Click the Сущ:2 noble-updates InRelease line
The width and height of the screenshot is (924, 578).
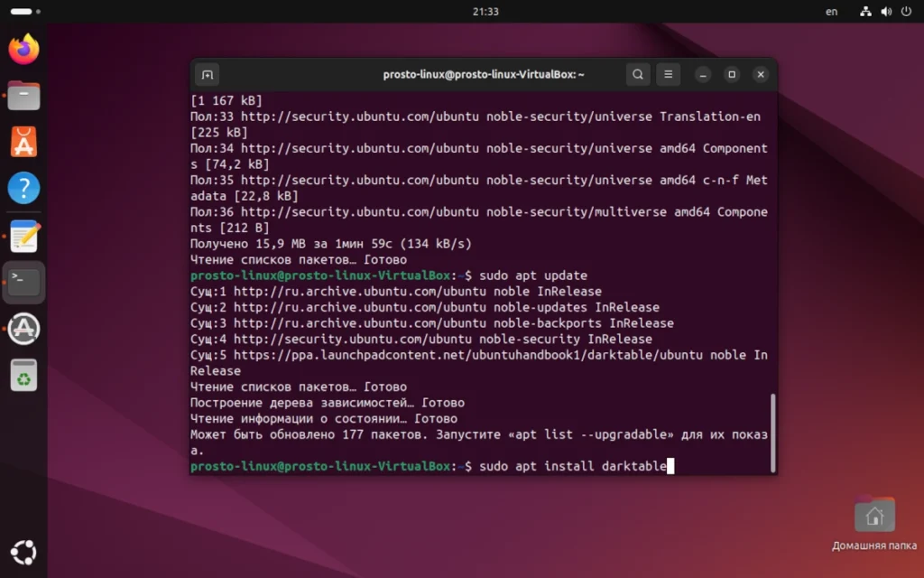[x=424, y=307]
